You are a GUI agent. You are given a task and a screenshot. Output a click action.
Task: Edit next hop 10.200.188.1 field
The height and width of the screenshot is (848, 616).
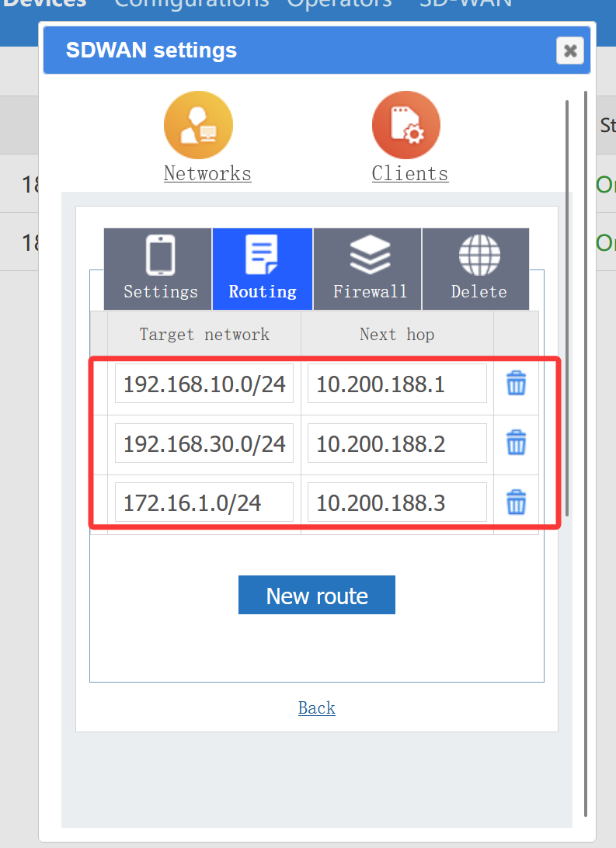pos(397,384)
